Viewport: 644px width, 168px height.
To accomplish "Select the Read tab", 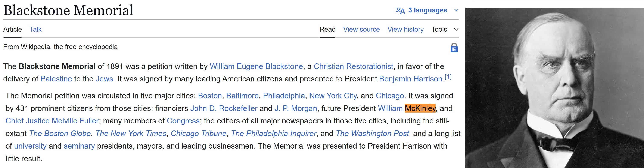I will click(327, 30).
